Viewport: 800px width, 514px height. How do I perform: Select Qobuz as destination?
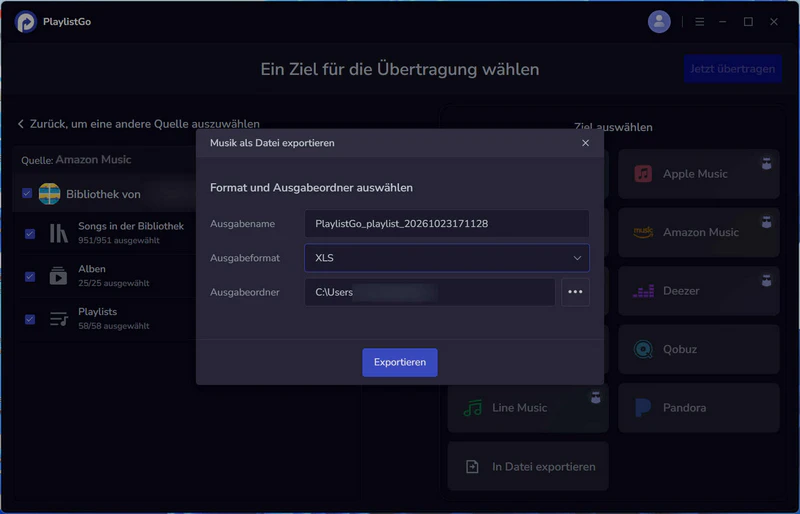pyautogui.click(x=698, y=350)
